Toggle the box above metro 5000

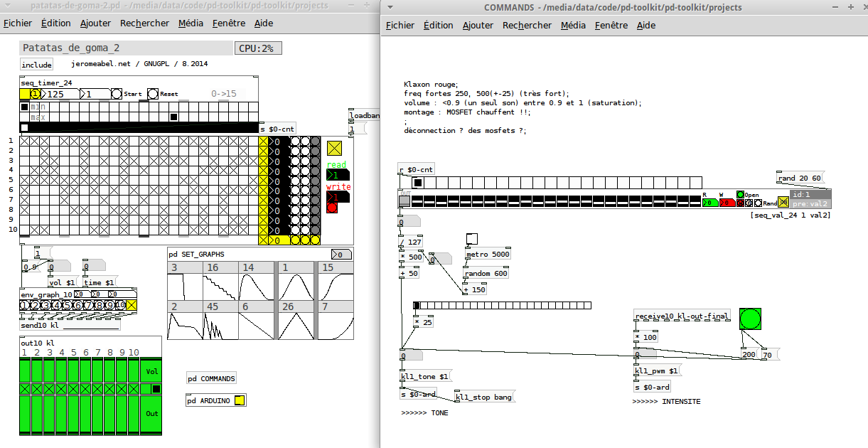[472, 239]
